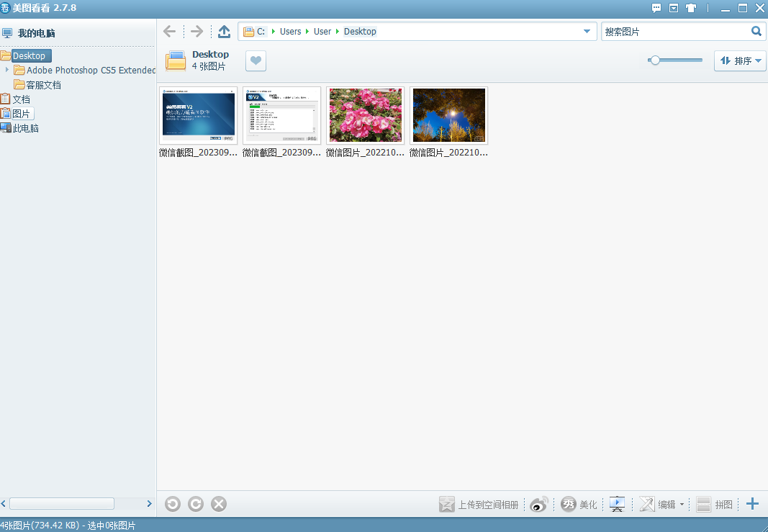Expand the Adobe Photoshop CS5 Extended folder

point(6,70)
